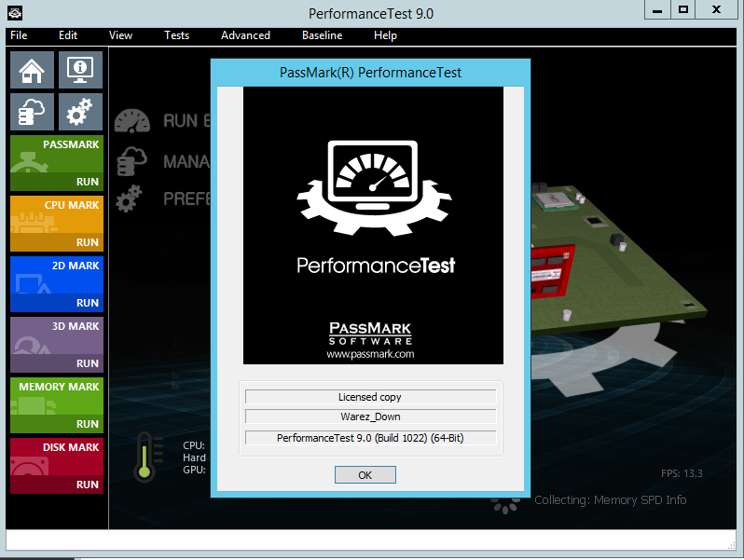Select the PassMark rating tile
This screenshot has width=744, height=560.
[x=57, y=155]
